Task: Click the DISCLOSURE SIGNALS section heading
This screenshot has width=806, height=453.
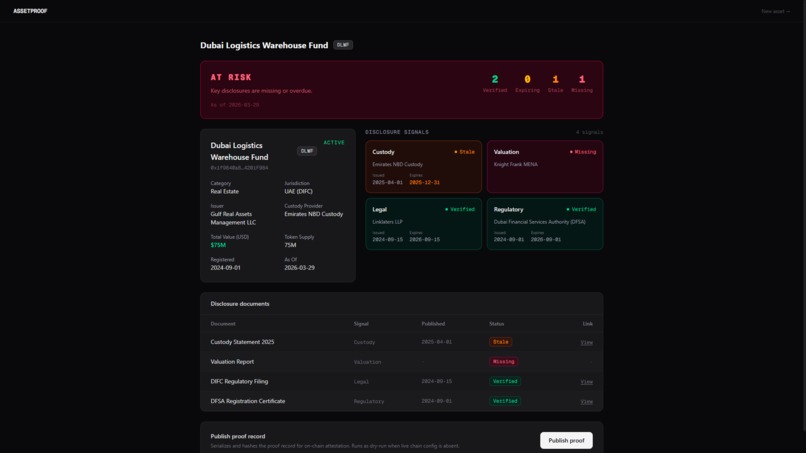Action: (x=397, y=133)
